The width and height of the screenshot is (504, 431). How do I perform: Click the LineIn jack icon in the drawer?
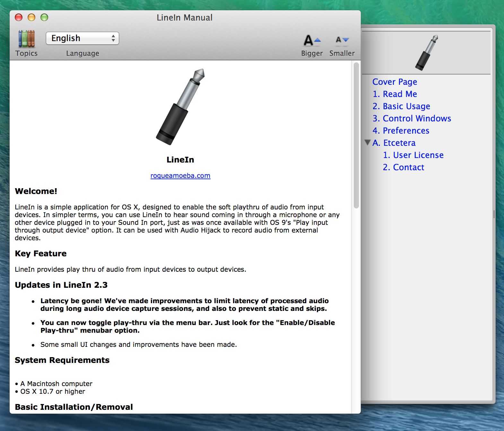coord(426,53)
